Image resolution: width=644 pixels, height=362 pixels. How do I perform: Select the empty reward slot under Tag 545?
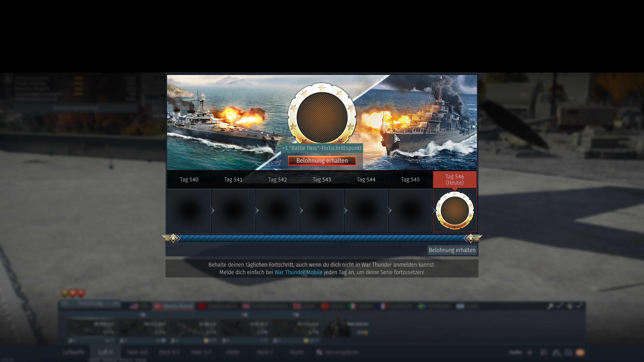(410, 211)
